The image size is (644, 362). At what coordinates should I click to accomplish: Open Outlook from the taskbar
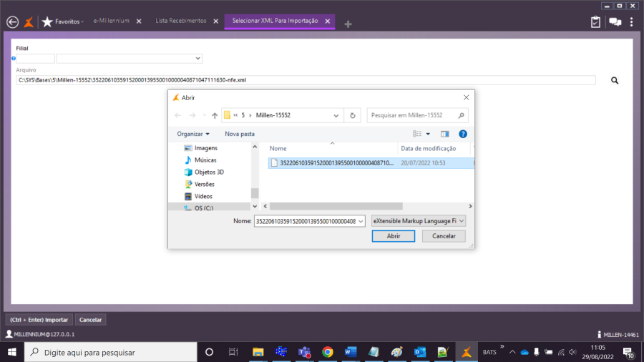click(420, 352)
